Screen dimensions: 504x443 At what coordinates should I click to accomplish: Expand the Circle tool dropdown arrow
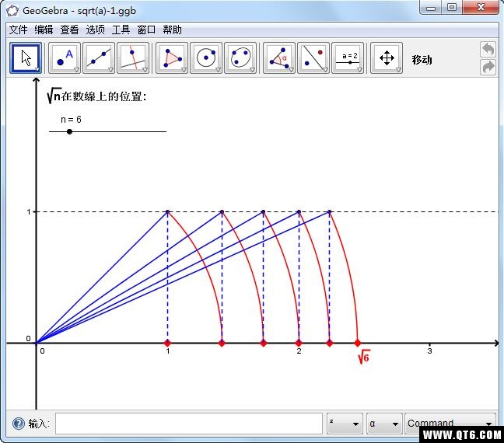[x=218, y=70]
